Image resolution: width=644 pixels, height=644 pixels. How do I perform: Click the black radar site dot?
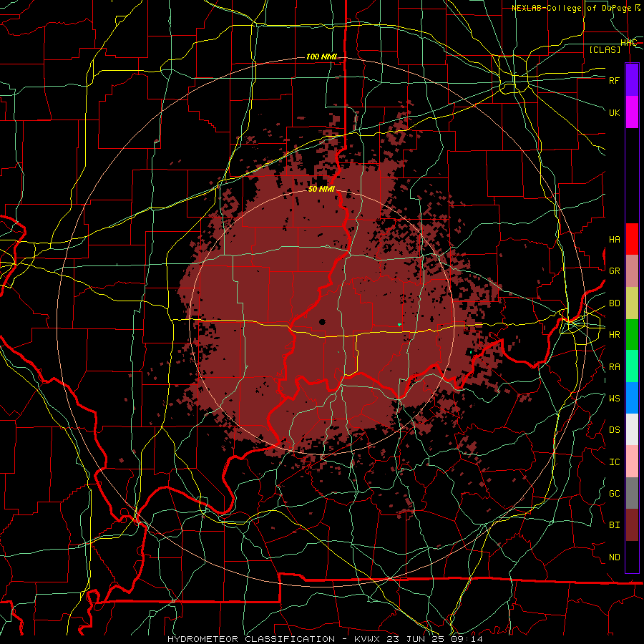(322, 322)
